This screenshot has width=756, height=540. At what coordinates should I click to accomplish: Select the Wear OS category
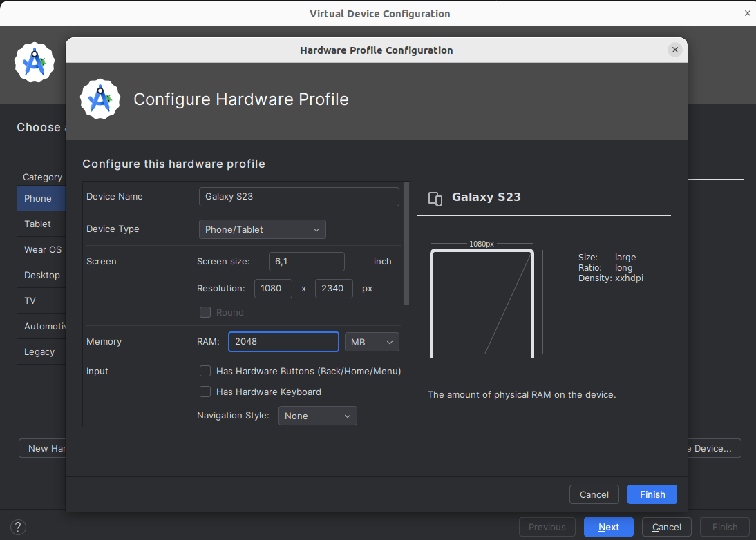pyautogui.click(x=41, y=249)
